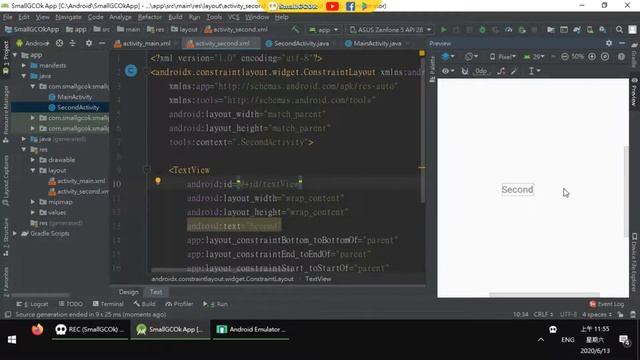Expand Gradle Scripts node
The image size is (640, 360).
(15, 233)
